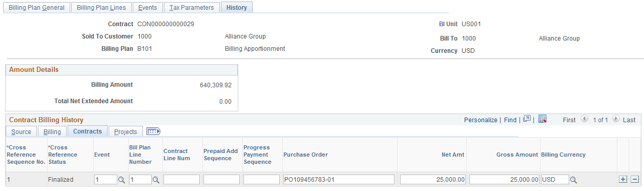Click the Prepaid Add Sequence field
Screen dimensions: 644x191
pos(221,180)
